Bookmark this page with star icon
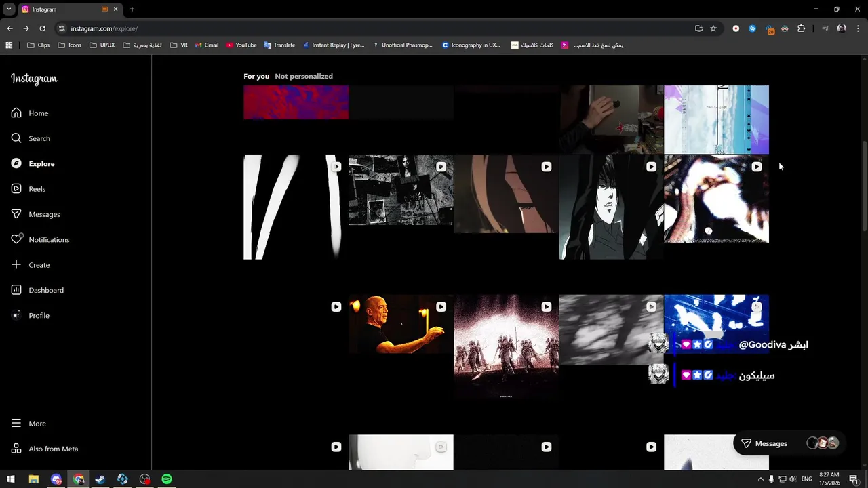Viewport: 868px width, 488px height. (713, 28)
